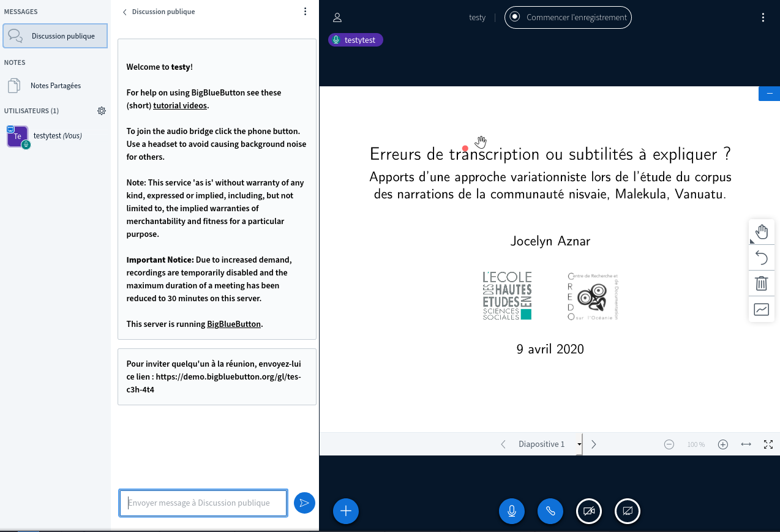Image resolution: width=780 pixels, height=532 pixels.
Task: Mute the microphone
Action: click(512, 511)
